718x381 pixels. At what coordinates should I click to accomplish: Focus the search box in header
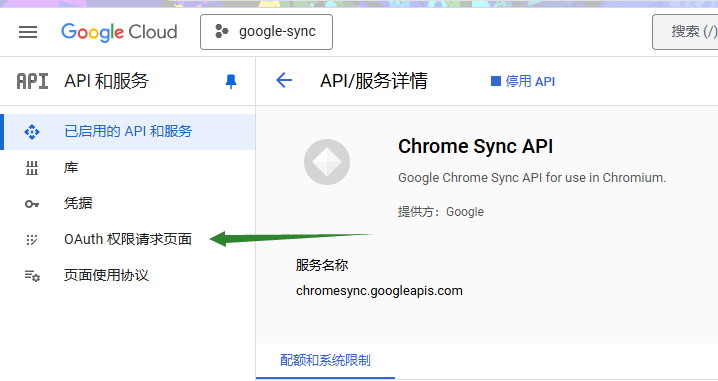685,32
